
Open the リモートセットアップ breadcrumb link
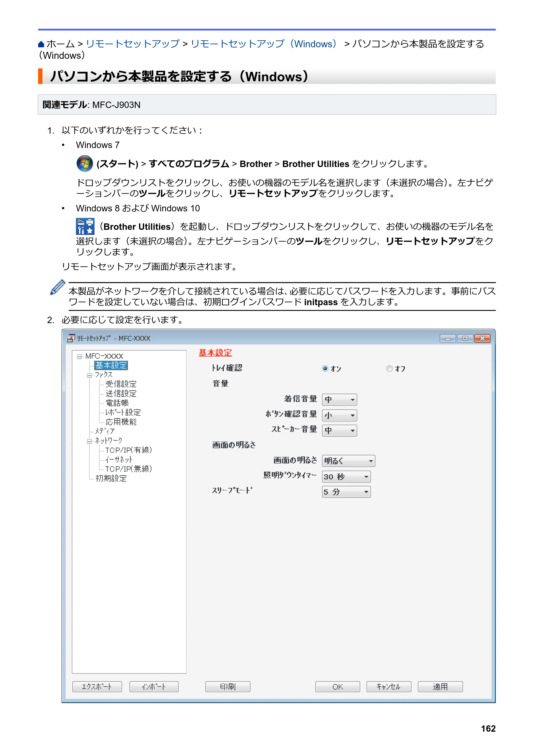[133, 44]
